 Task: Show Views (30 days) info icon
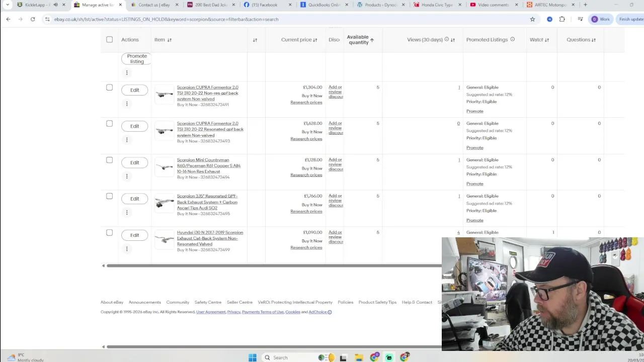click(x=446, y=39)
